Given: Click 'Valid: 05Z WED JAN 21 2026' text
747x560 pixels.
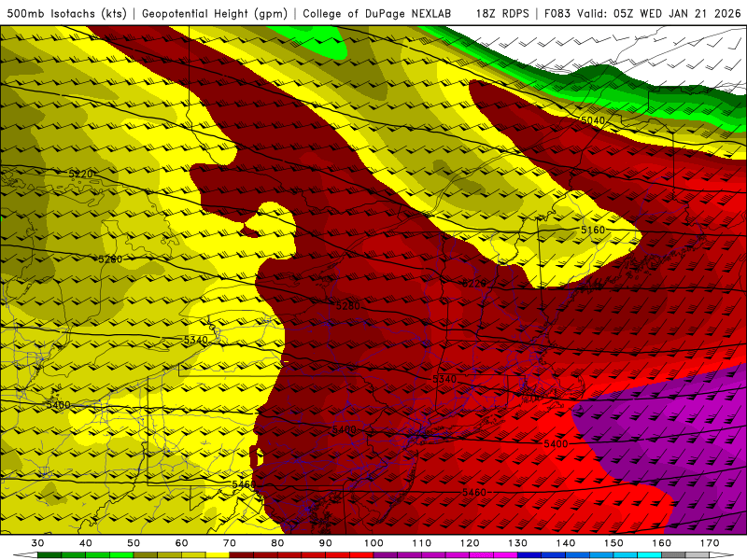Looking at the screenshot, I should [x=659, y=14].
